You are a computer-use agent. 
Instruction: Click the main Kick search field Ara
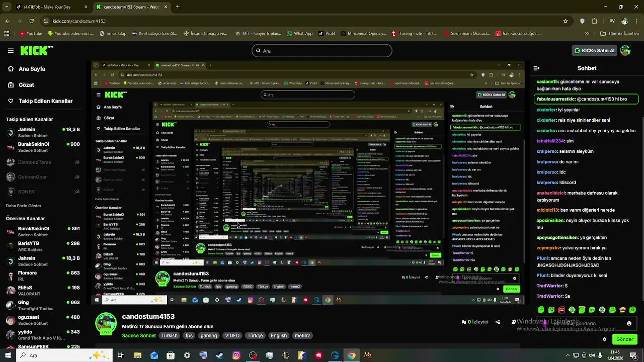point(322,50)
